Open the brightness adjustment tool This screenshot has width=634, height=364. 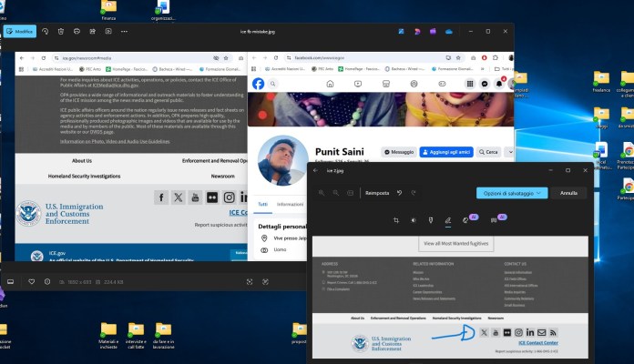pyautogui.click(x=414, y=220)
